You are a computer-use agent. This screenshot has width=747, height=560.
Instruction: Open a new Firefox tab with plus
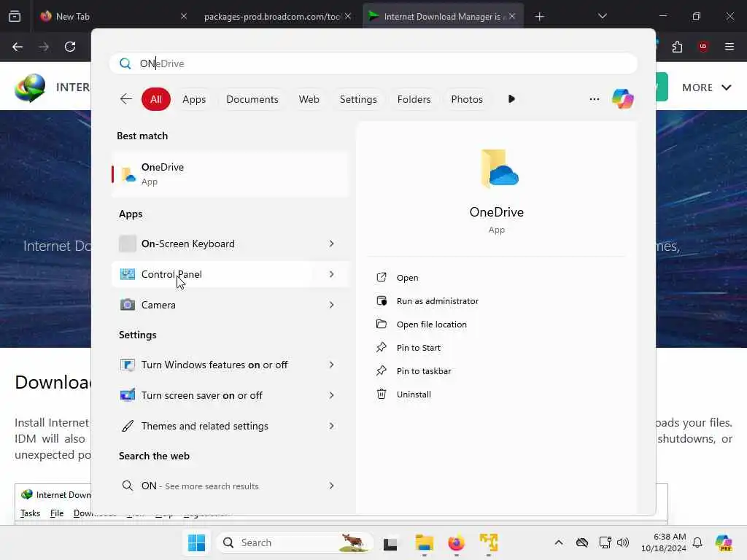539,17
